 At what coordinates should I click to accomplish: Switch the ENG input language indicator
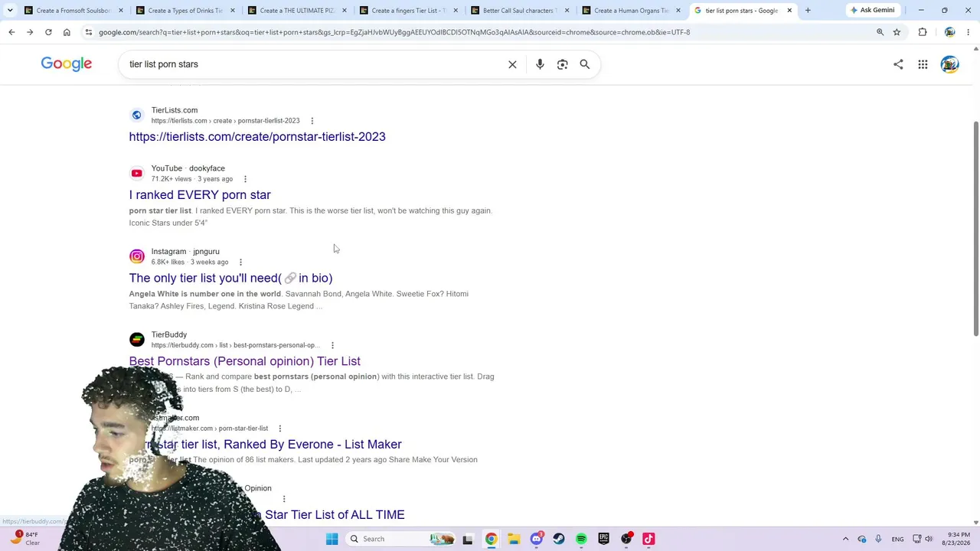click(x=897, y=539)
